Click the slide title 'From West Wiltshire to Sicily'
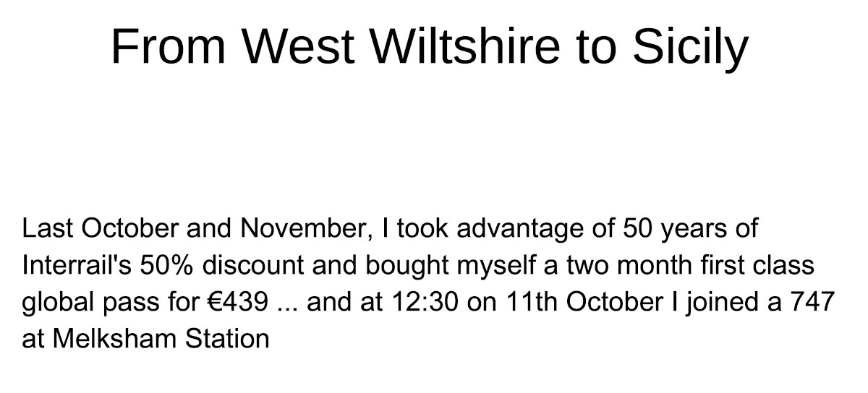Viewport: 868px width, 393px height. coord(429,45)
